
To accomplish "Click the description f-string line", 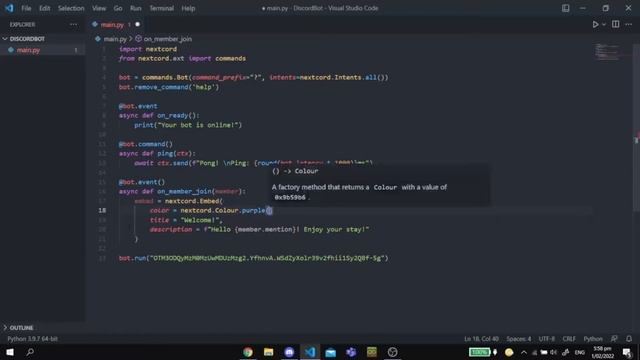I will 259,229.
